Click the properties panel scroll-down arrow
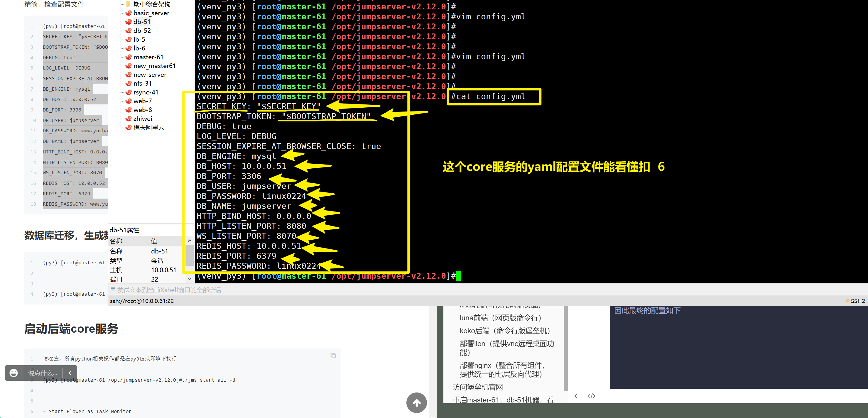 pyautogui.click(x=189, y=279)
